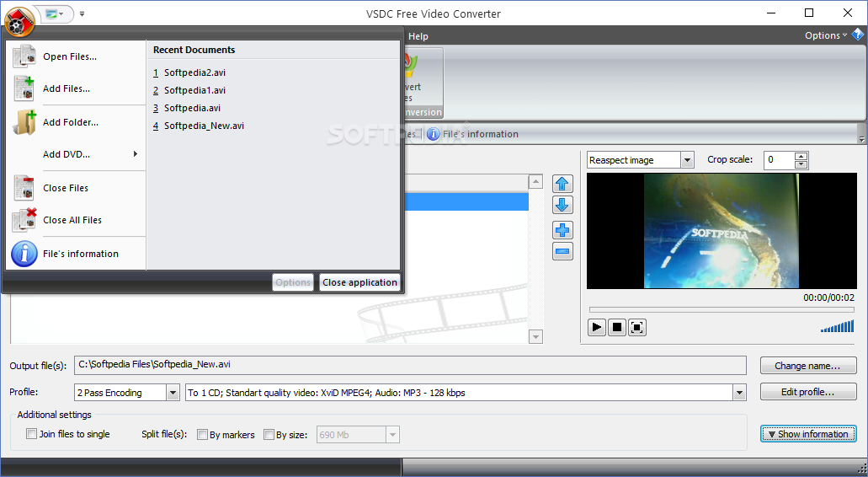868x477 pixels.
Task: Open the Help ribbon tab
Action: click(x=418, y=36)
